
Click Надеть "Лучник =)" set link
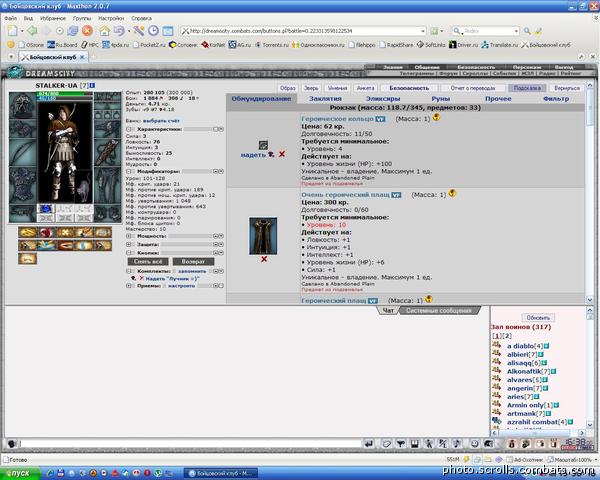172,279
